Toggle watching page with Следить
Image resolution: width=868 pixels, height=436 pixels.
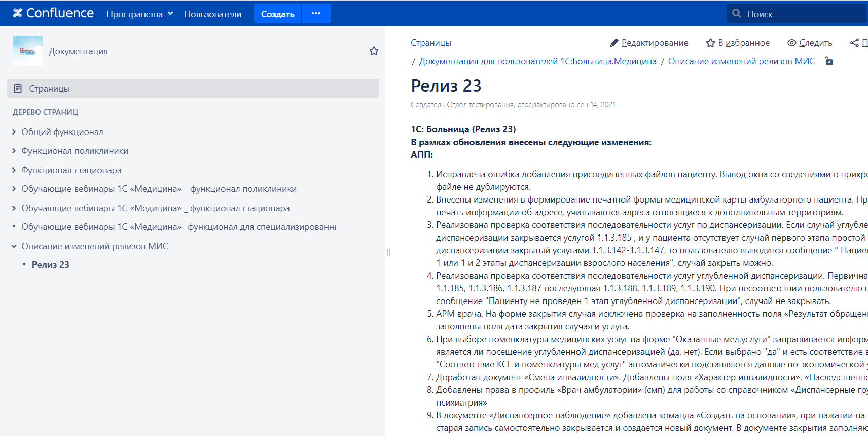[810, 43]
